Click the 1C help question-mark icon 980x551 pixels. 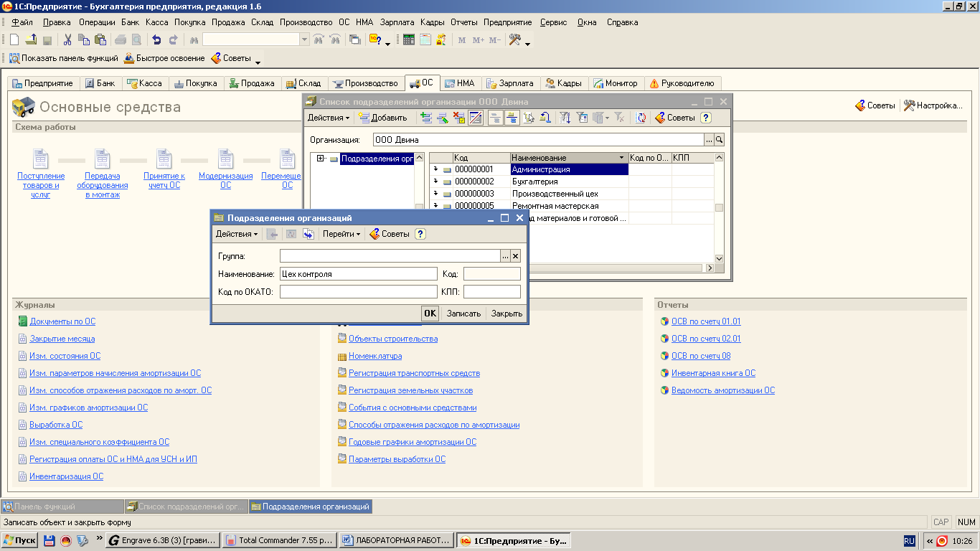(376, 40)
